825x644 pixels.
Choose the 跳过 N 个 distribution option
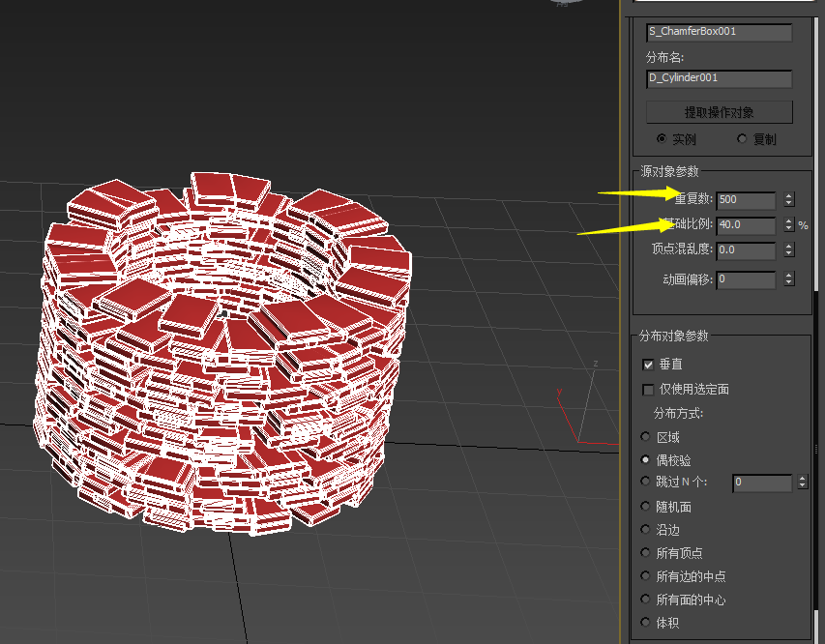pyautogui.click(x=646, y=482)
